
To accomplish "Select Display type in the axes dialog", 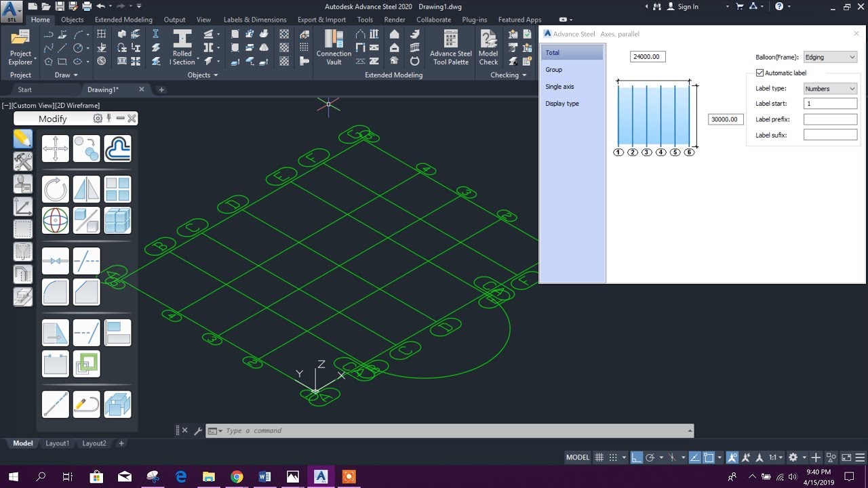I will pos(561,103).
